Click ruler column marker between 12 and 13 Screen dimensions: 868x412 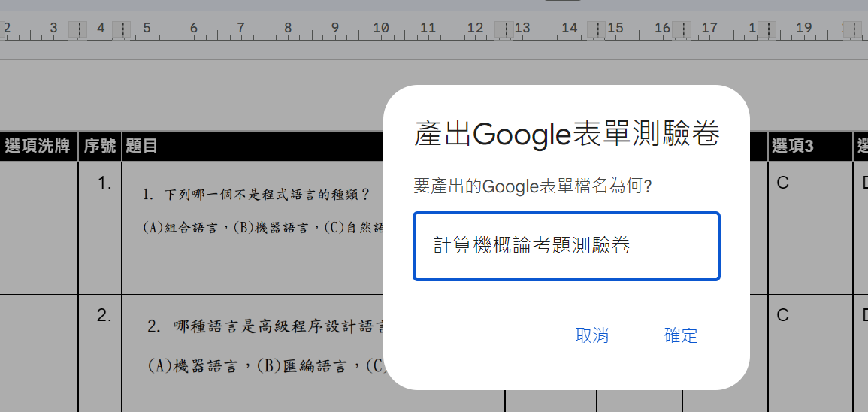tap(505, 29)
